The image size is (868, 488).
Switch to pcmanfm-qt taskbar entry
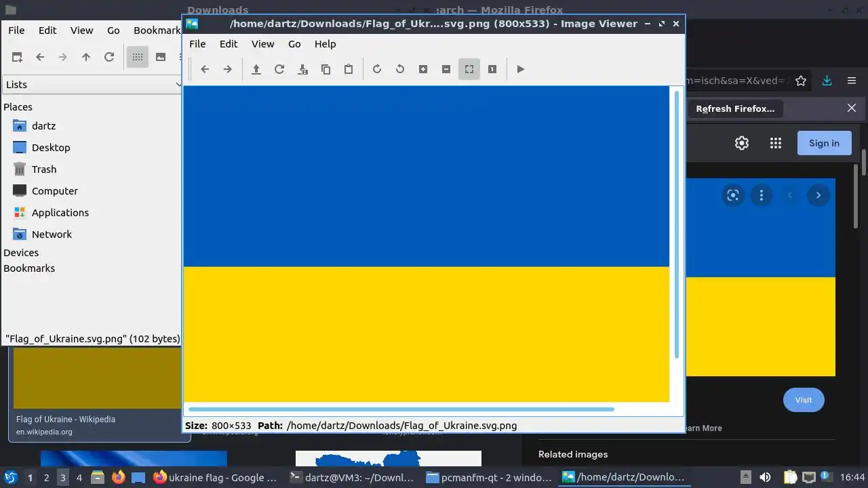coord(489,478)
